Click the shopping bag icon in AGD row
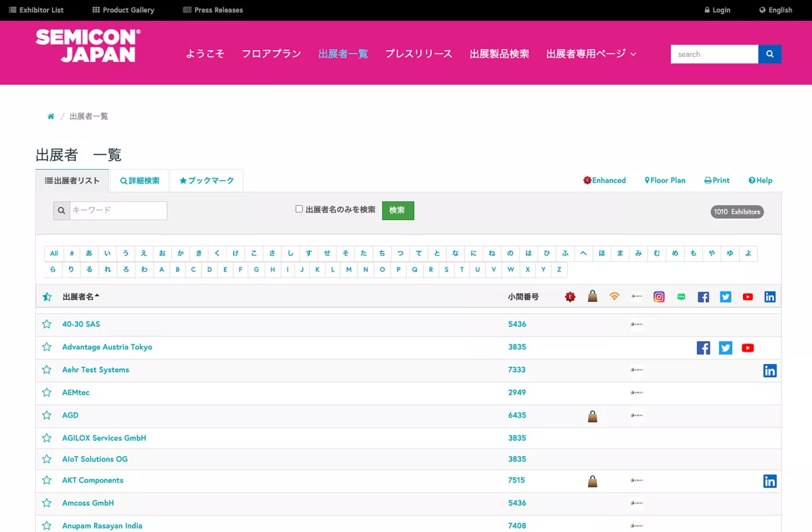Screen dimensions: 812x532 592,416
